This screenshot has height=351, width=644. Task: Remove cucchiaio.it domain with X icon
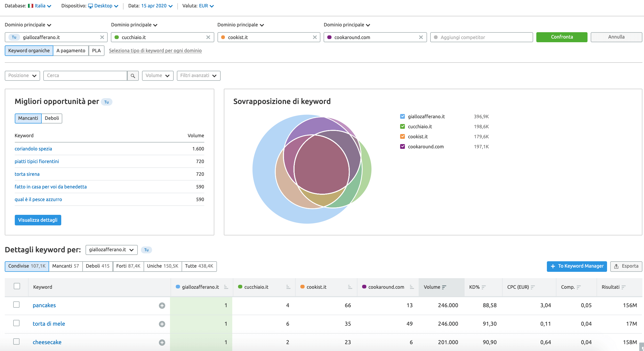pos(208,37)
